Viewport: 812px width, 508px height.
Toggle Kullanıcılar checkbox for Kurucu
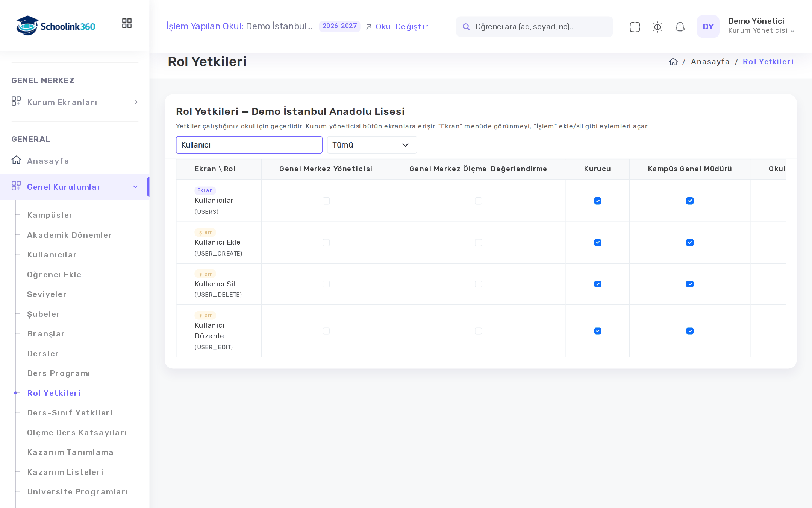597,201
